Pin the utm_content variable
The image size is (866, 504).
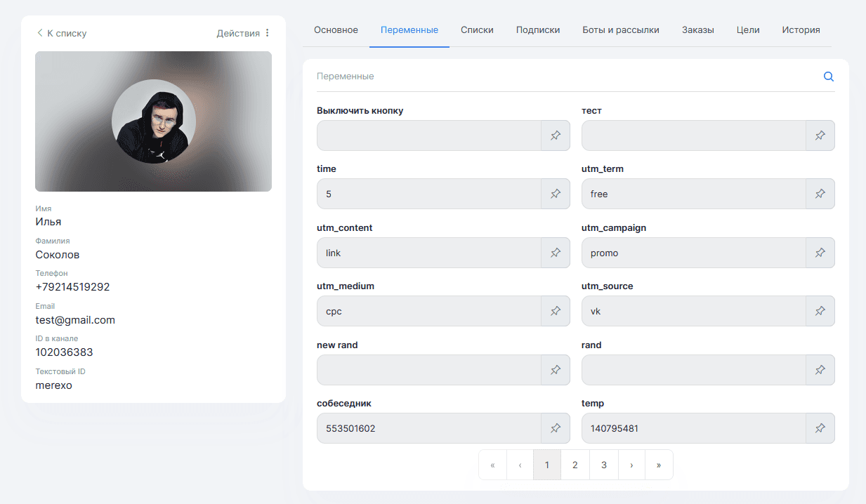(x=555, y=253)
